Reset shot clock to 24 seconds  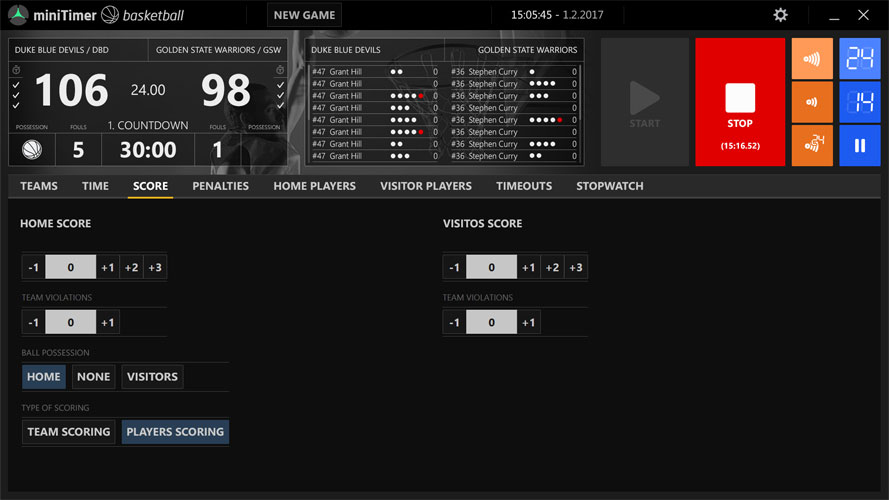(860, 58)
